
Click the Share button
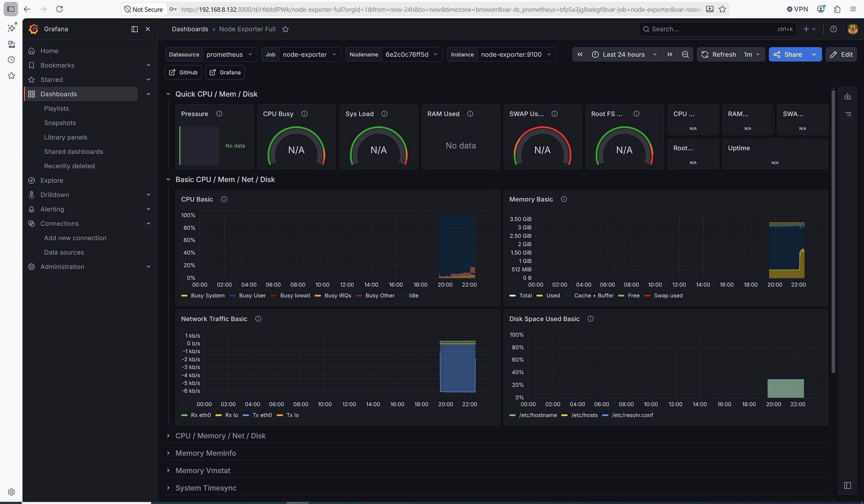tap(788, 54)
